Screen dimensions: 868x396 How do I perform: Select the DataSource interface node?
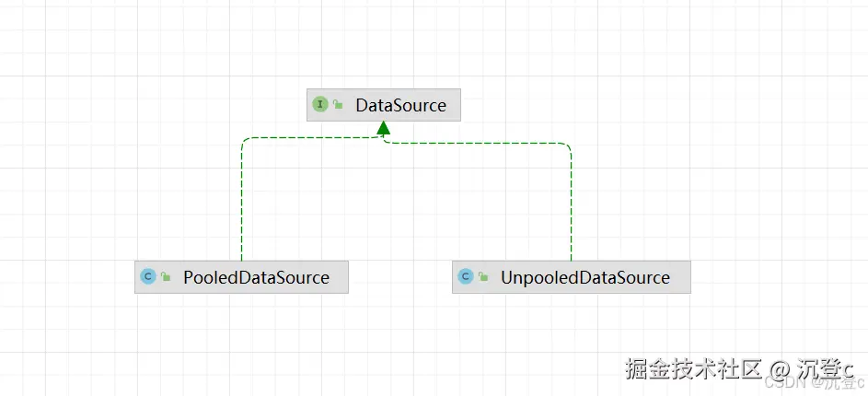click(x=384, y=105)
